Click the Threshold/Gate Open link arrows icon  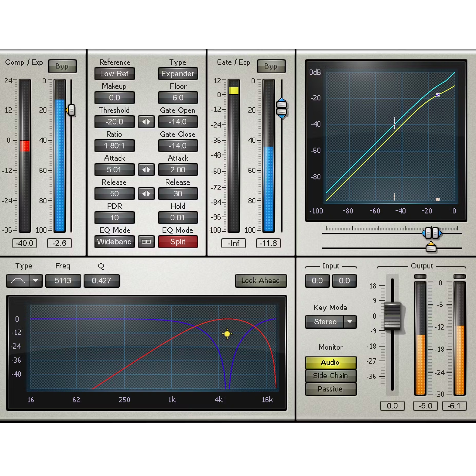146,122
